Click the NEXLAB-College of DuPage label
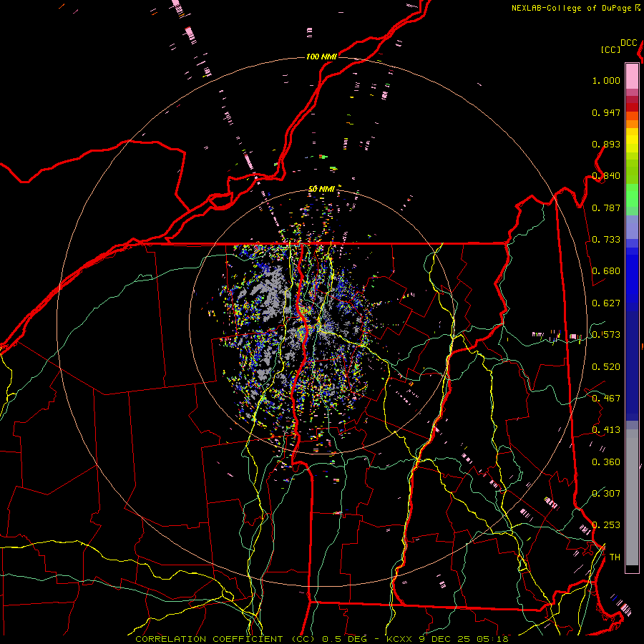Viewport: 644px width, 644px height. (572, 8)
